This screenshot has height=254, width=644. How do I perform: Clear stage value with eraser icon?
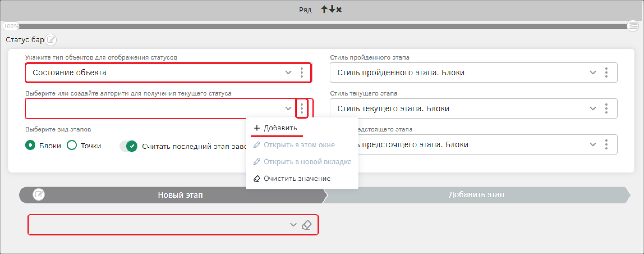[307, 225]
